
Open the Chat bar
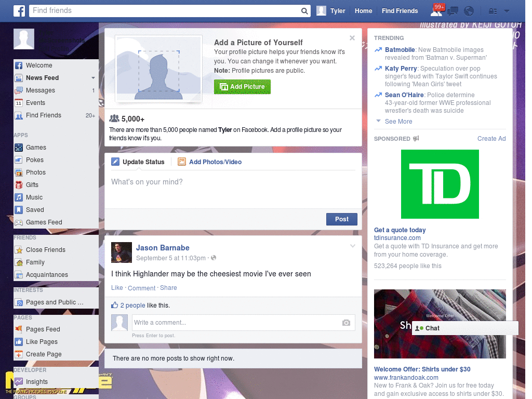pos(465,328)
